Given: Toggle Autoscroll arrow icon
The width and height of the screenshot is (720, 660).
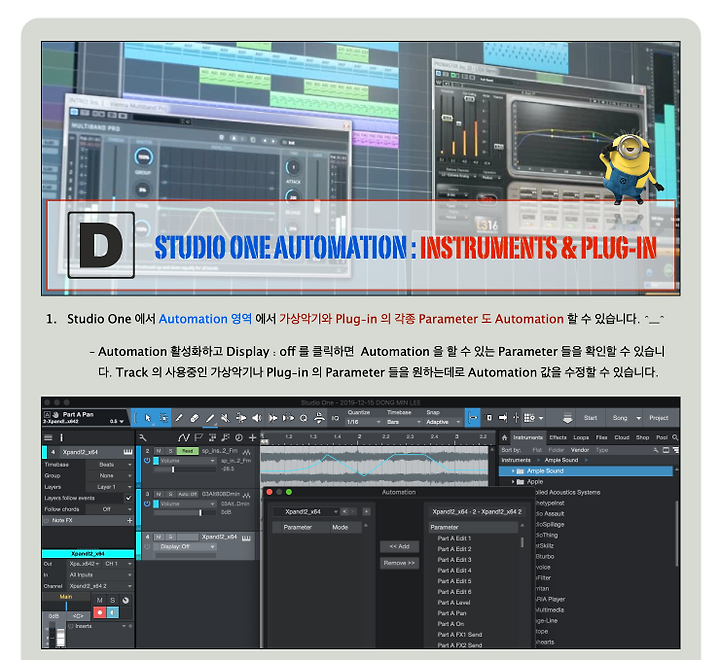Looking at the screenshot, I should 503,418.
